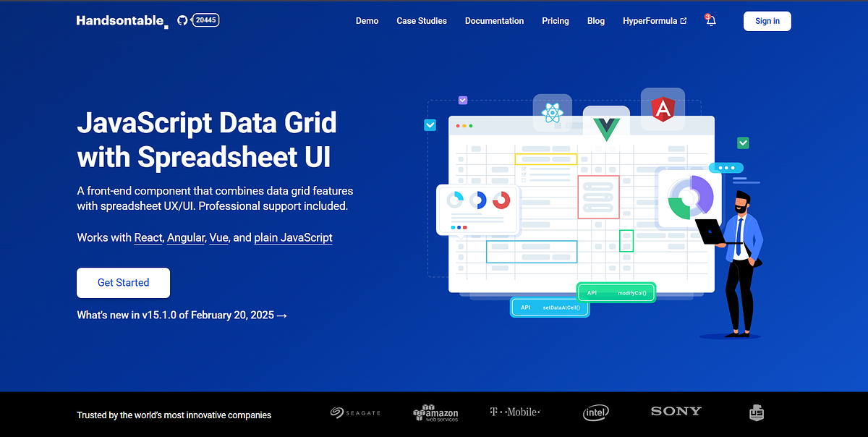The height and width of the screenshot is (437, 868).
Task: Click the Get Started button
Action: [123, 283]
